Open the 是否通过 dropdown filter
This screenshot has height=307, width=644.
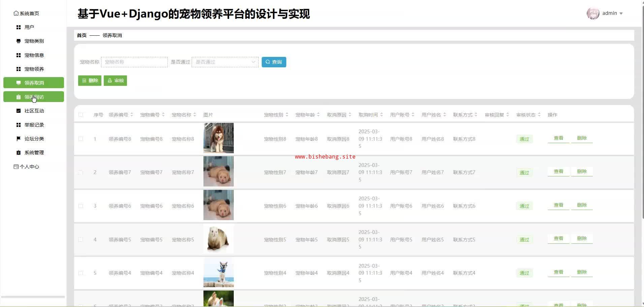pyautogui.click(x=225, y=62)
